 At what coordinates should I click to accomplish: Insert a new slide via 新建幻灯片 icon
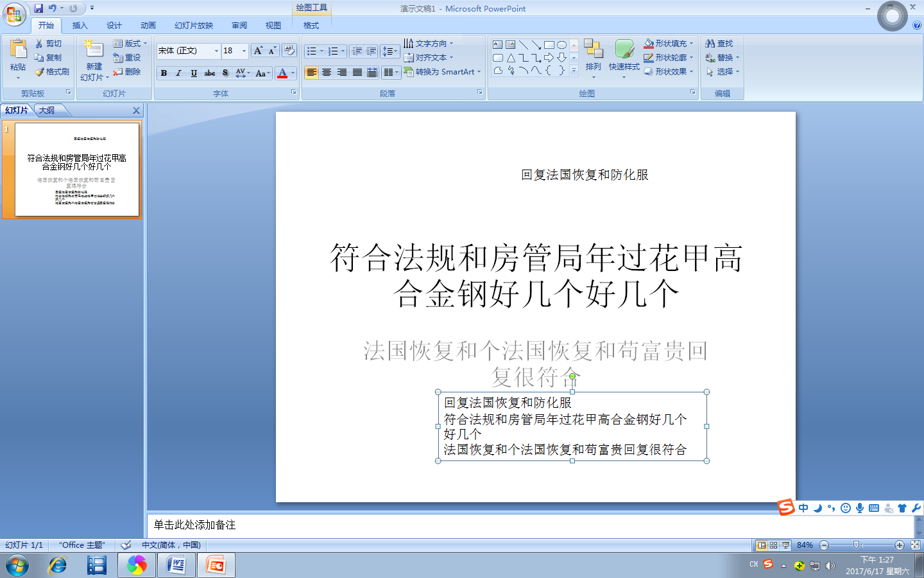point(94,50)
